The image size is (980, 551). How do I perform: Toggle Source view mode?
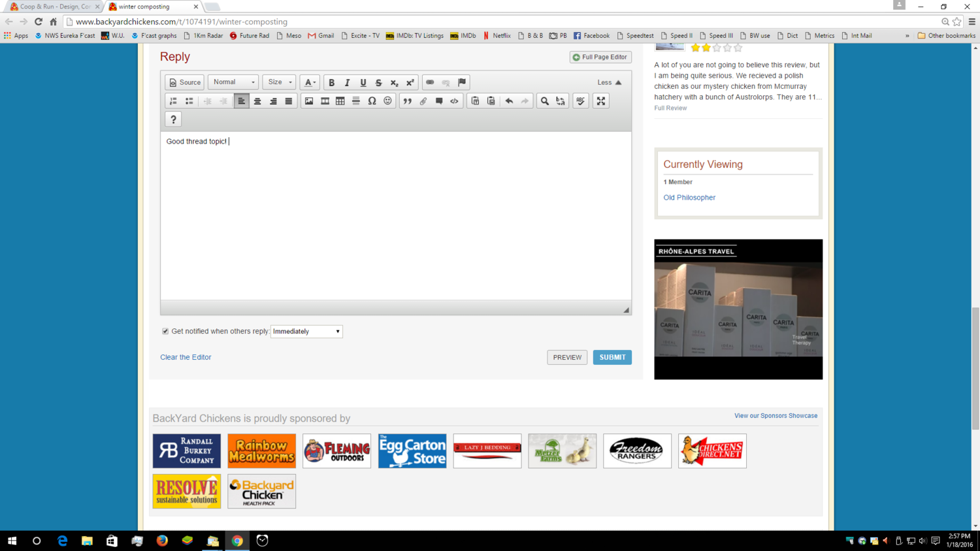click(x=185, y=83)
